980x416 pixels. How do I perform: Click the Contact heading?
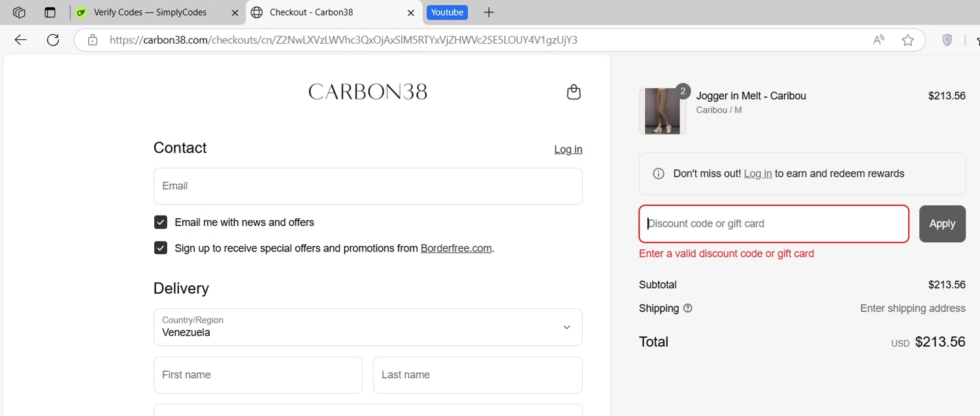180,148
